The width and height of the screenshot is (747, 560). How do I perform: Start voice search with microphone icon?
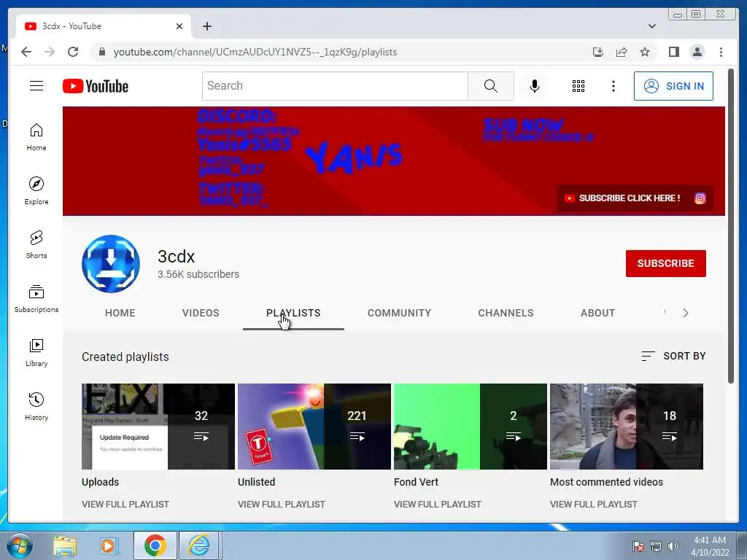[535, 86]
